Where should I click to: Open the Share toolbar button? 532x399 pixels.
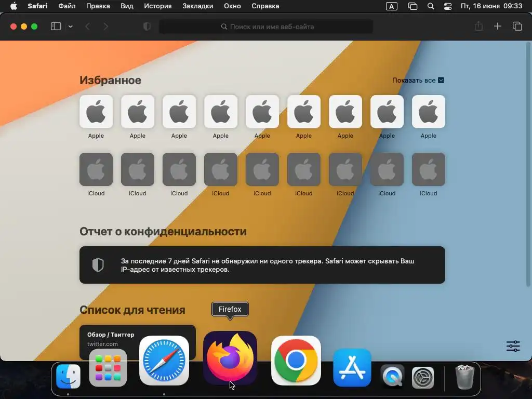[478, 26]
